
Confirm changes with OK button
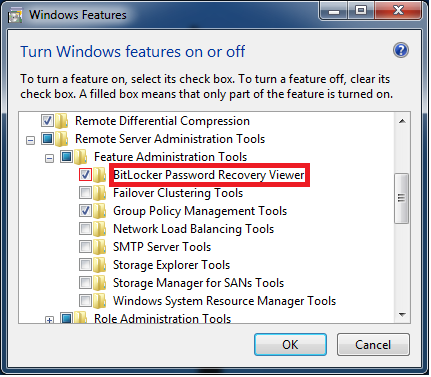point(290,345)
